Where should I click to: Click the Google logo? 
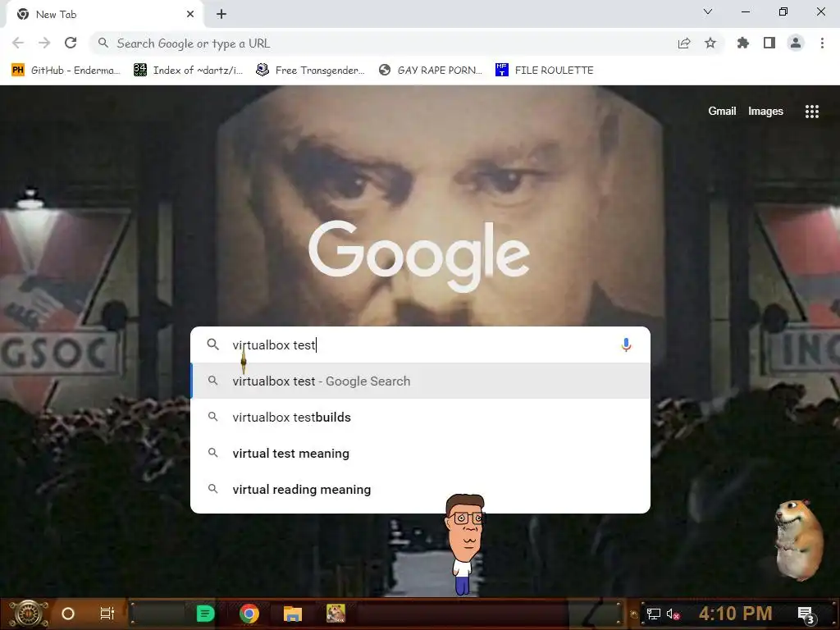coord(419,256)
